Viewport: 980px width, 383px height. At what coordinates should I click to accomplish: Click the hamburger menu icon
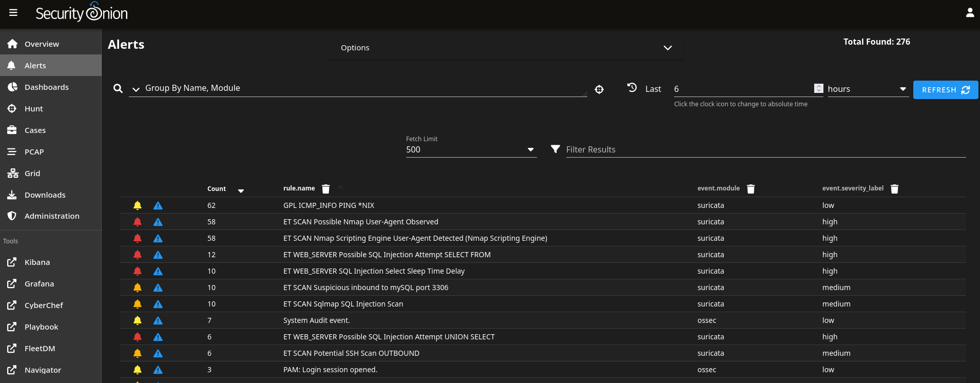pyautogui.click(x=13, y=13)
